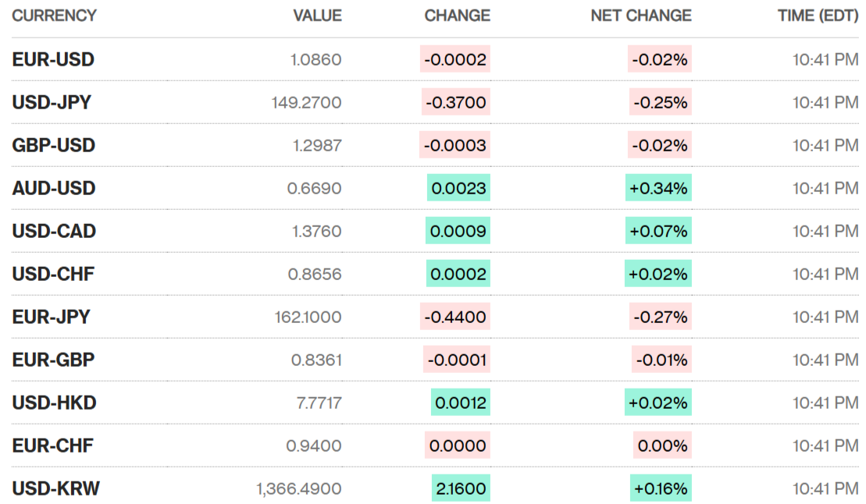
Task: Click the USD-HKD currency pair
Action: pos(54,403)
